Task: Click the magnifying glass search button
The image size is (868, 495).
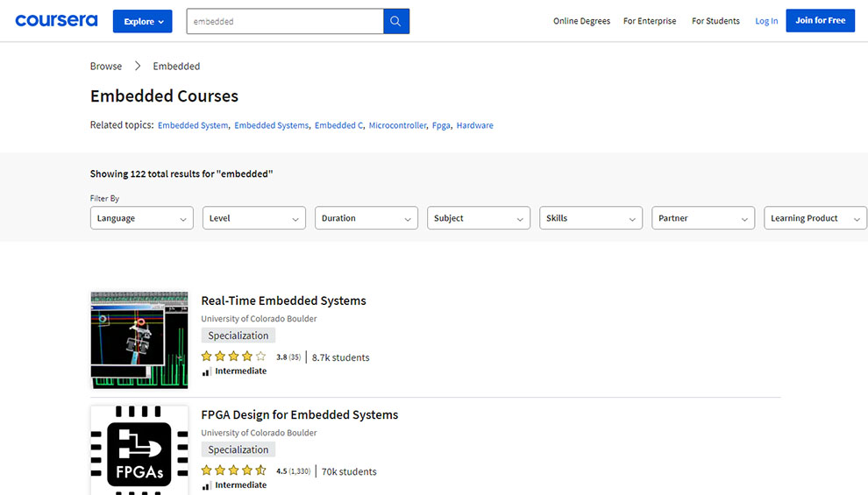Action: [x=395, y=21]
